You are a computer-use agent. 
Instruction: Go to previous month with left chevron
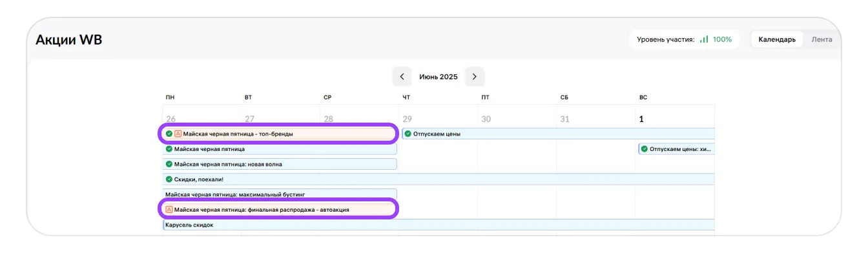[x=402, y=77]
